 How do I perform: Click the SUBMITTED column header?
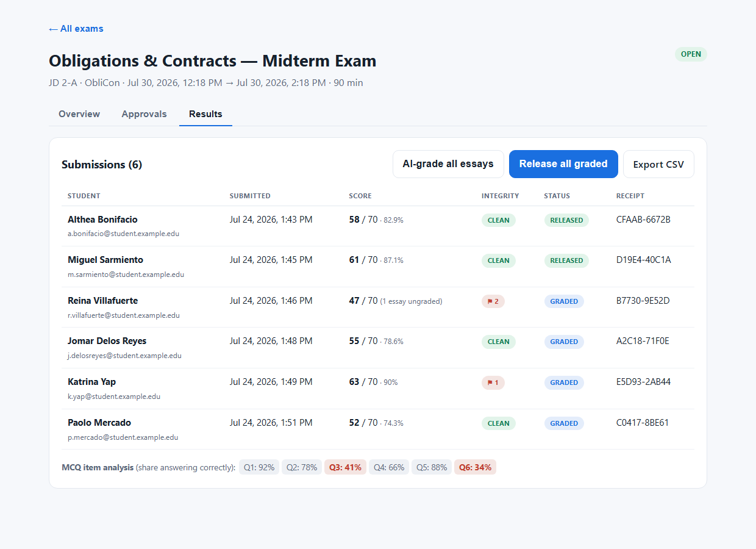point(250,196)
